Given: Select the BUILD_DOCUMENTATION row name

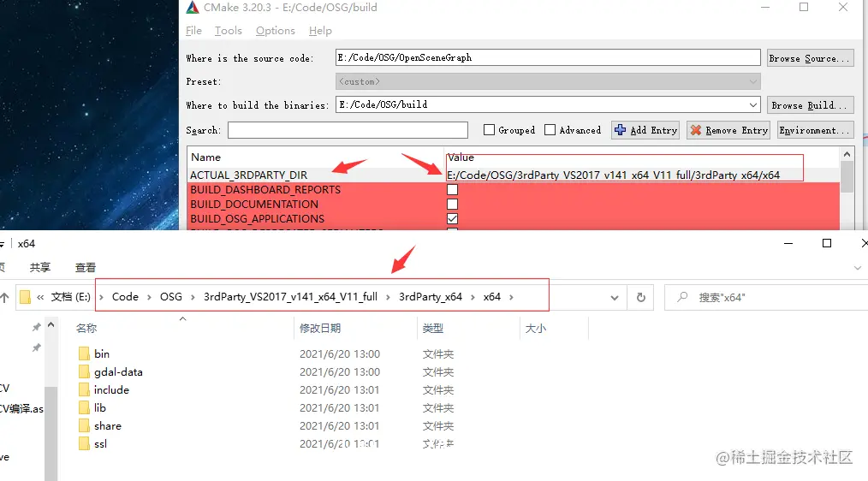Looking at the screenshot, I should [254, 205].
